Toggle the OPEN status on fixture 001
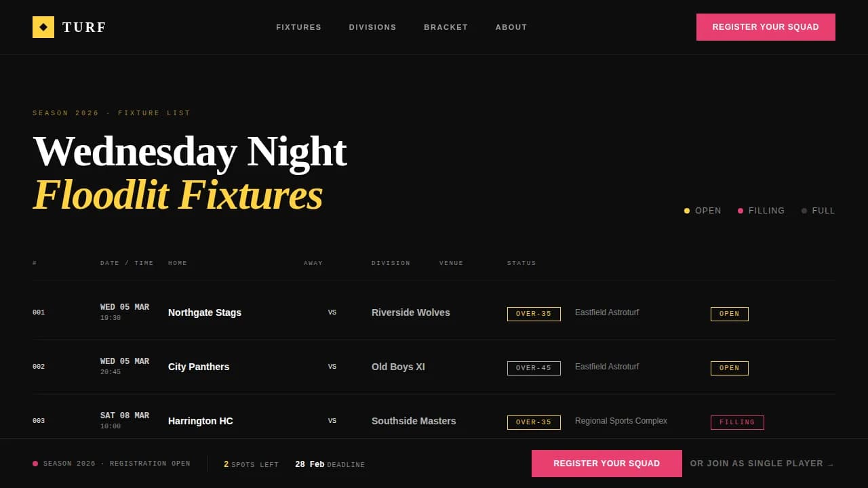The image size is (868, 488). 729,314
